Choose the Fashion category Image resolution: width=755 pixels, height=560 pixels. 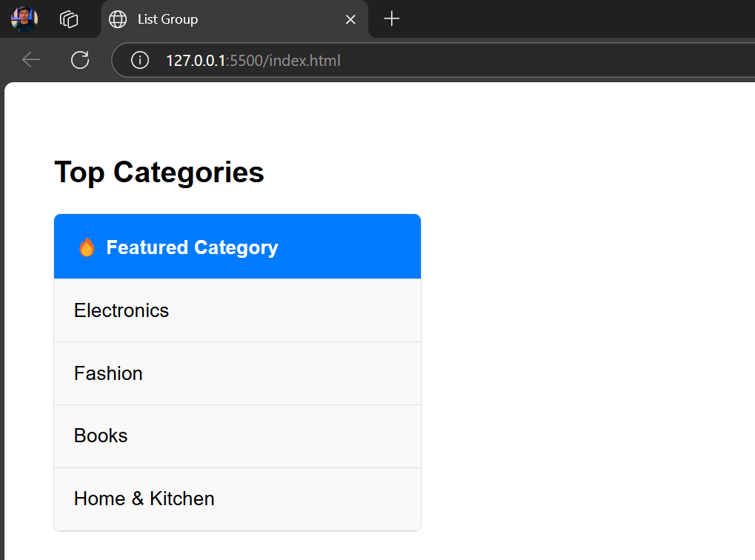click(237, 373)
